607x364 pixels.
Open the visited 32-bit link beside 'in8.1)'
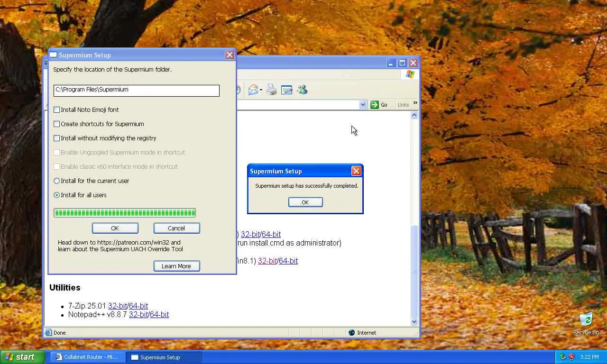(267, 261)
